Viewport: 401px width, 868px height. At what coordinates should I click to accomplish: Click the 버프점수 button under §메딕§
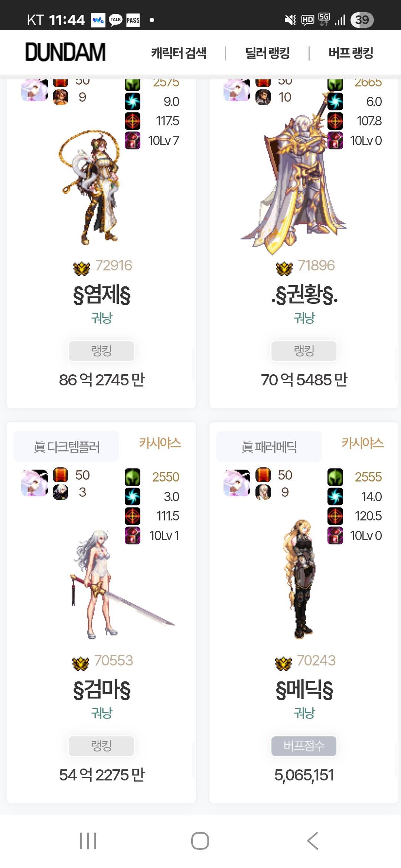304,746
